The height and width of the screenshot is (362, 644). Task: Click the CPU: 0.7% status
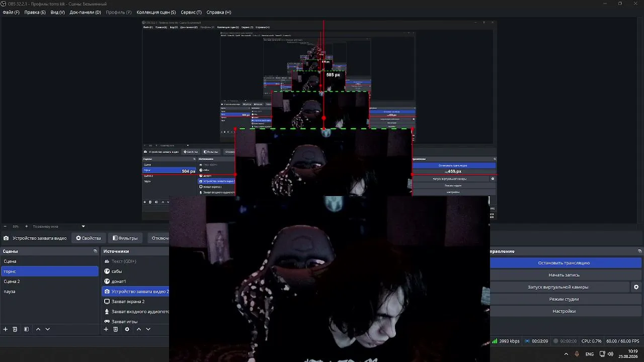[x=591, y=341]
